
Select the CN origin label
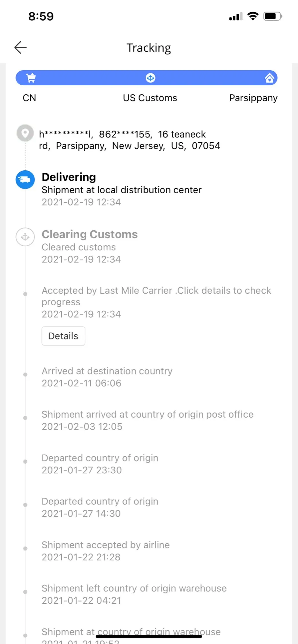(x=29, y=98)
